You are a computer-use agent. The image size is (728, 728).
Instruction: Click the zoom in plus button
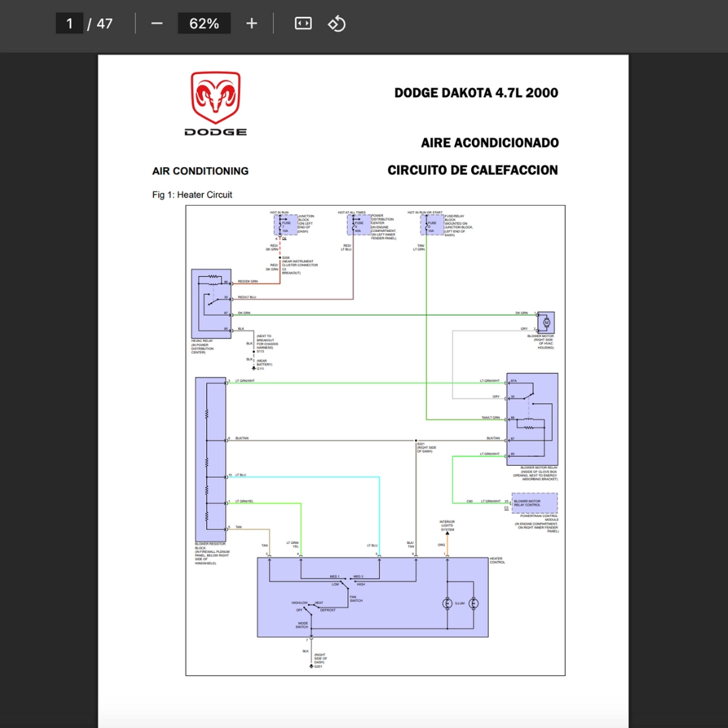point(251,23)
